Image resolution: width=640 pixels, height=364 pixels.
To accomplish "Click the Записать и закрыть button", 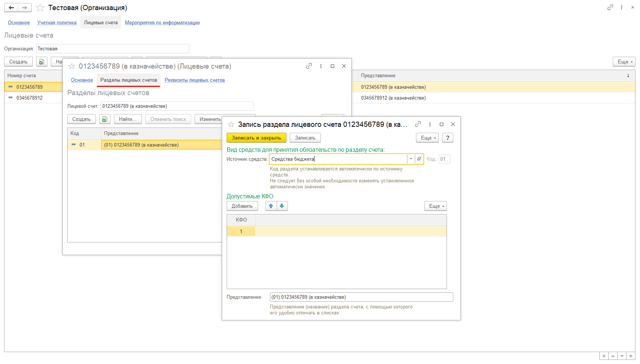I will (x=257, y=138).
